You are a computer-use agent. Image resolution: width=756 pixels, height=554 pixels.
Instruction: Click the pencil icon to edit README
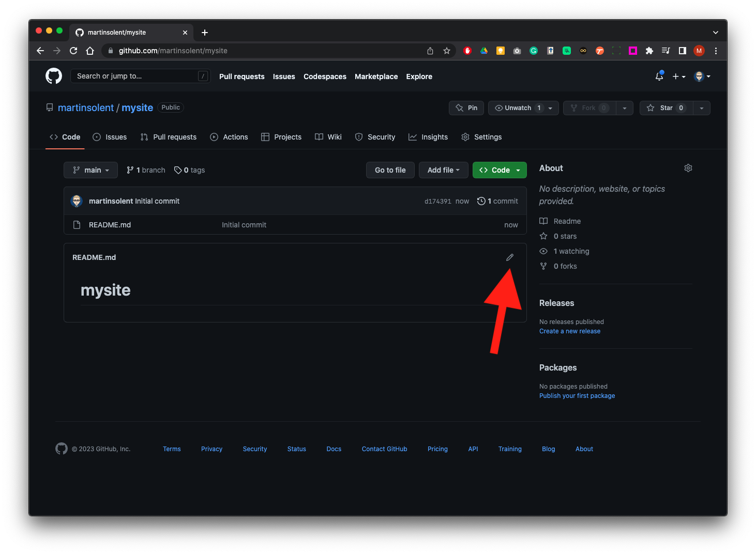[509, 257]
